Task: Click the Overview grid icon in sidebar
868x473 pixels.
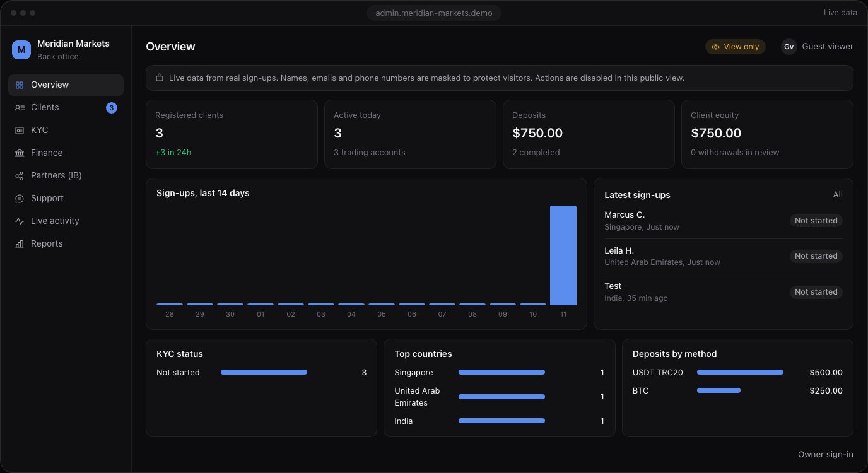Action: click(x=20, y=85)
